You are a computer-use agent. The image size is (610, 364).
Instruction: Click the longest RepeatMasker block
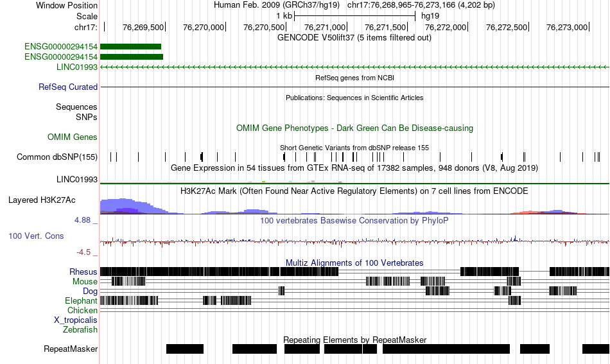pyautogui.click(x=446, y=349)
